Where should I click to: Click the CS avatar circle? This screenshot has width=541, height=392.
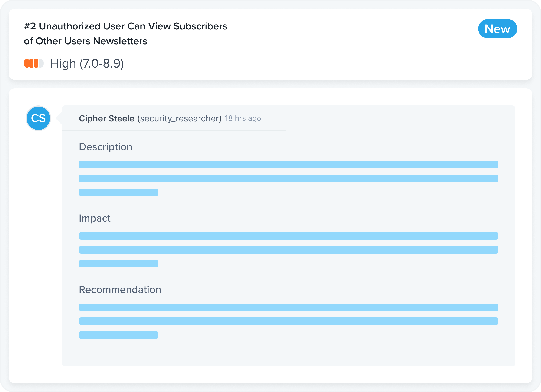[x=38, y=118]
